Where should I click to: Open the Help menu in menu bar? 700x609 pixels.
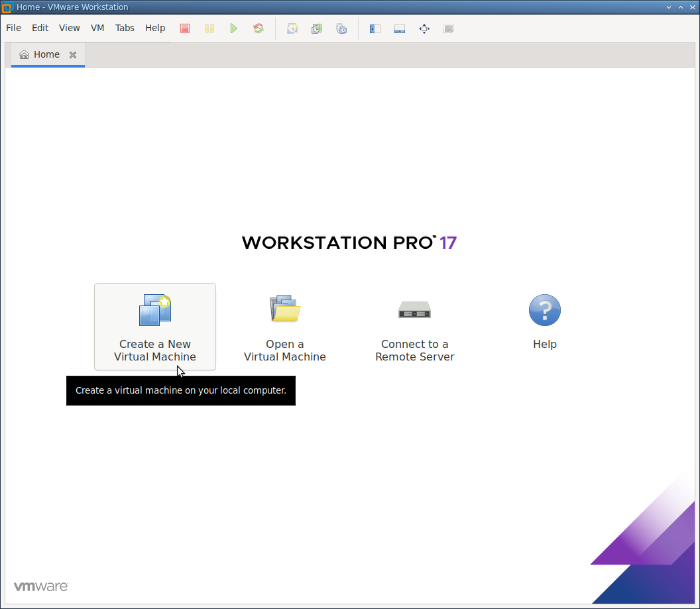155,28
